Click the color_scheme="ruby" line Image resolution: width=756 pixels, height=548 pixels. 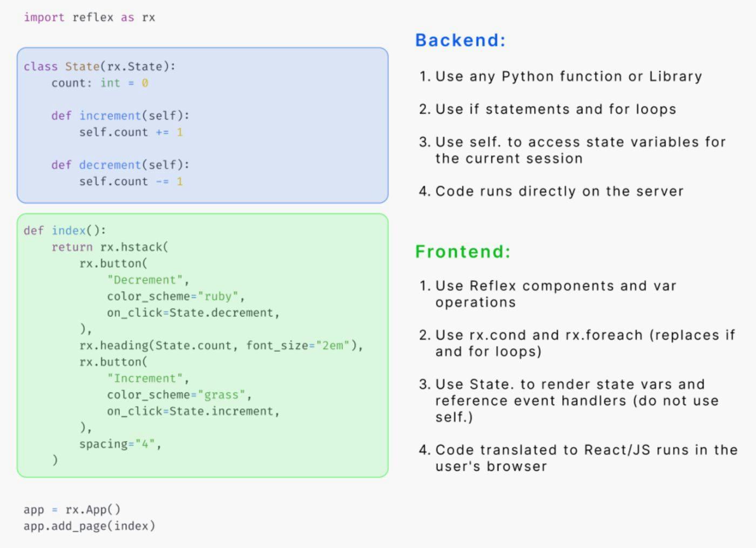tap(175, 296)
